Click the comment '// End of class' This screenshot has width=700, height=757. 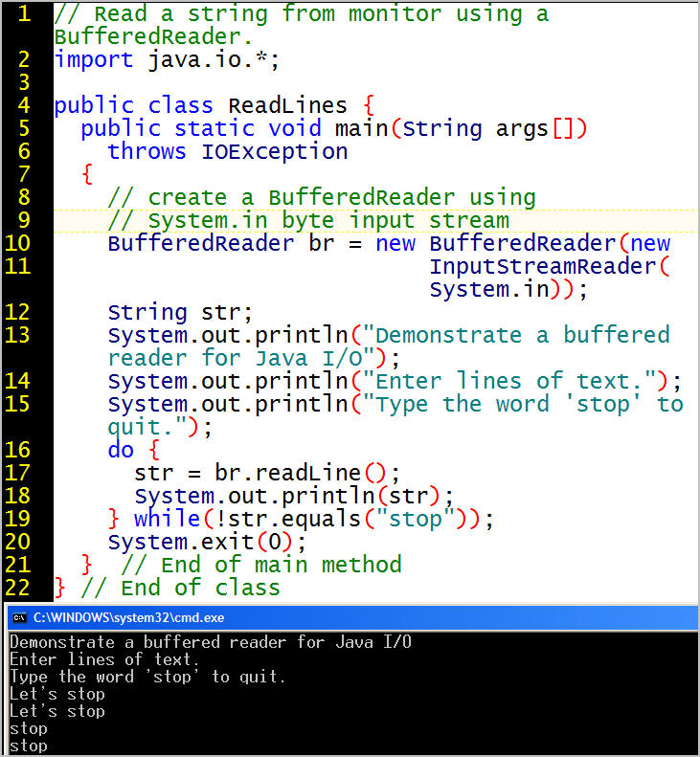coord(181,588)
